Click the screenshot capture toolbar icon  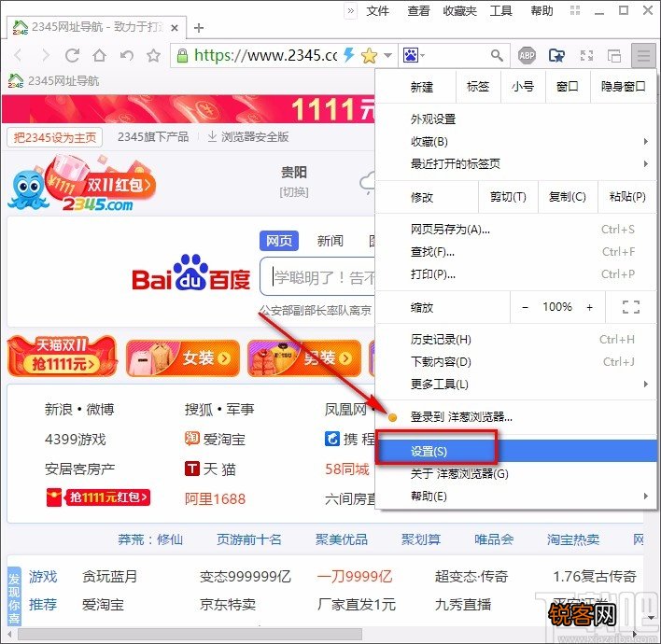(x=586, y=55)
